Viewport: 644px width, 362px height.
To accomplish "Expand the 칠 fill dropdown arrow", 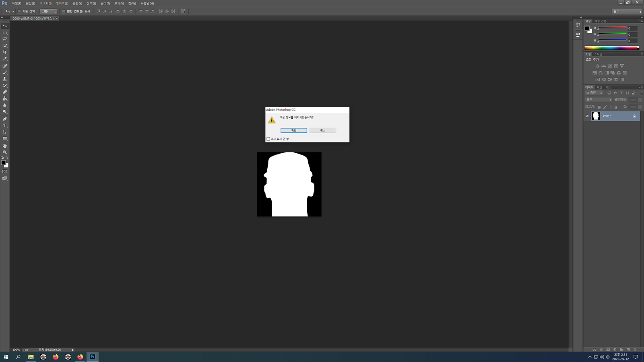I will 640,107.
